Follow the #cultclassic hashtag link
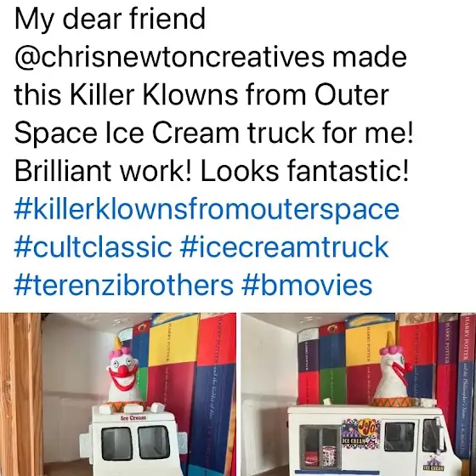This screenshot has width=476, height=476. (93, 247)
